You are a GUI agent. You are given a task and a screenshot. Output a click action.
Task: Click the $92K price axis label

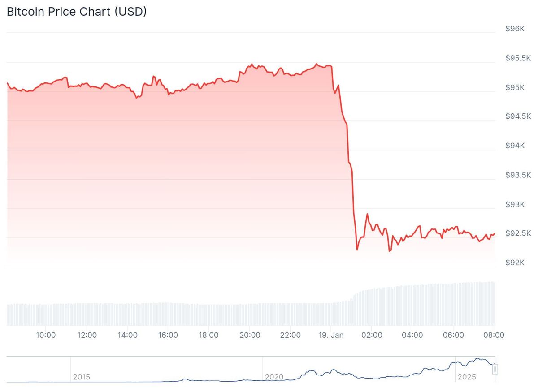click(x=515, y=263)
